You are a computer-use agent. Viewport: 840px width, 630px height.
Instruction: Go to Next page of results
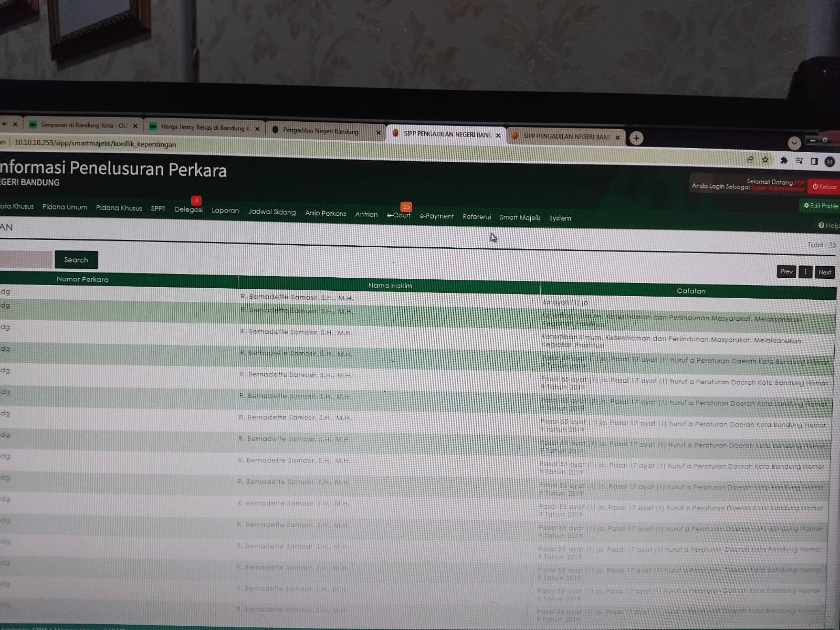(824, 272)
